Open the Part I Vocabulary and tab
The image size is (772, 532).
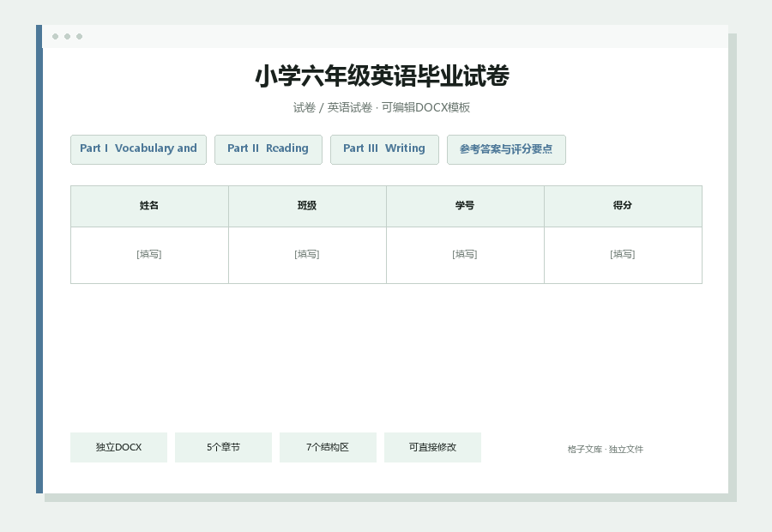click(138, 149)
